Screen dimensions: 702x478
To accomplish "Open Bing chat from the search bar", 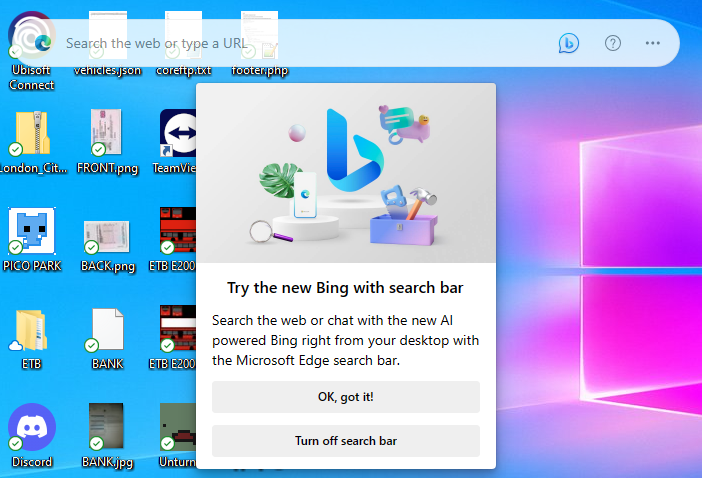I will [x=569, y=43].
